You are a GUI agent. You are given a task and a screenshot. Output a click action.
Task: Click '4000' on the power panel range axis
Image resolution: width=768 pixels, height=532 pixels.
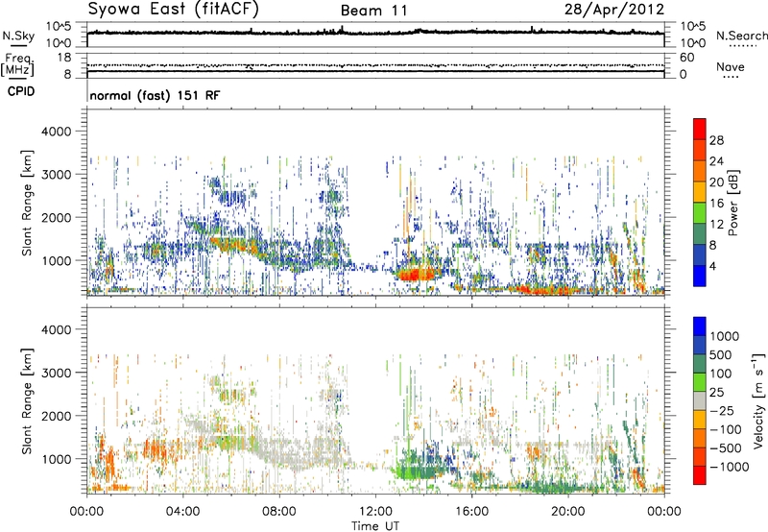pos(56,132)
